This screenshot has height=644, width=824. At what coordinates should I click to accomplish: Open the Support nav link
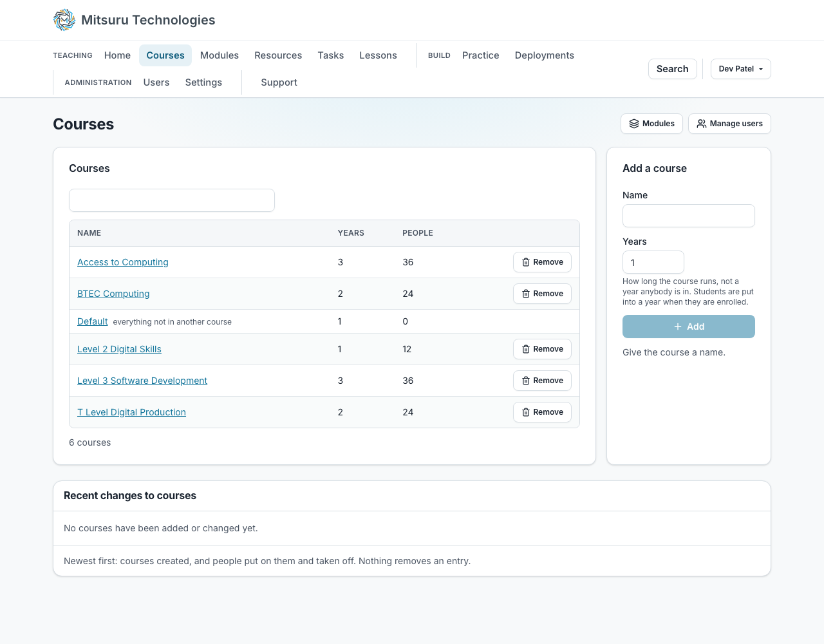[x=279, y=82]
